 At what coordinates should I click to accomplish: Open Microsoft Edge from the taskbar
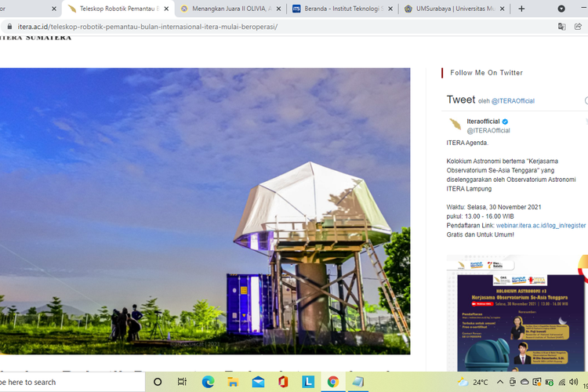pos(208,382)
